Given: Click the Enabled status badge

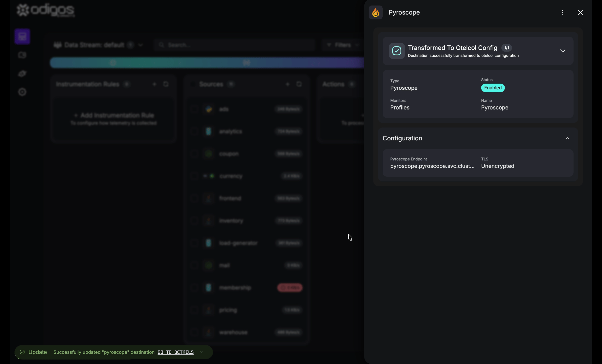Looking at the screenshot, I should point(493,88).
